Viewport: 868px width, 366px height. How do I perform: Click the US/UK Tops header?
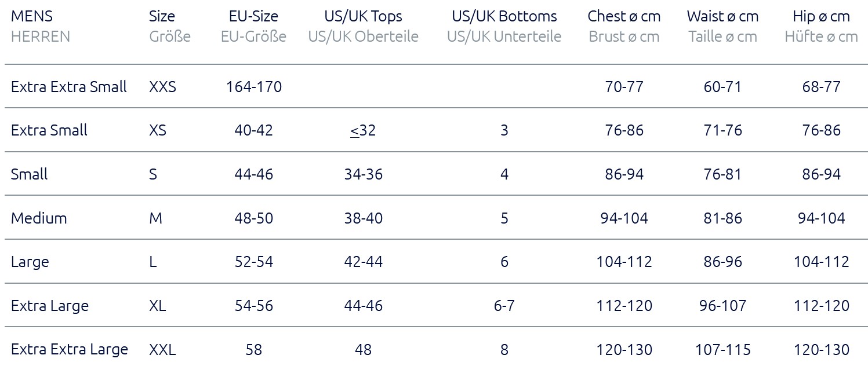pos(363,17)
